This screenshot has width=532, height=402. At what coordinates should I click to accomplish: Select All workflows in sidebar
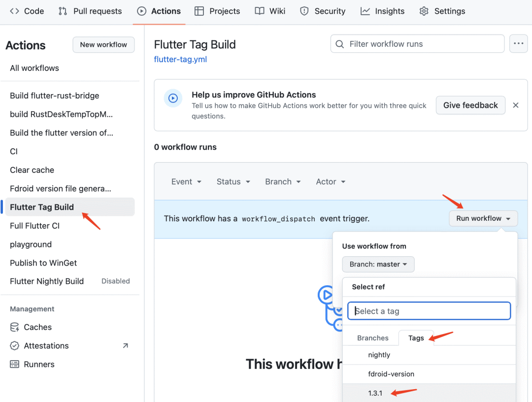[70, 68]
